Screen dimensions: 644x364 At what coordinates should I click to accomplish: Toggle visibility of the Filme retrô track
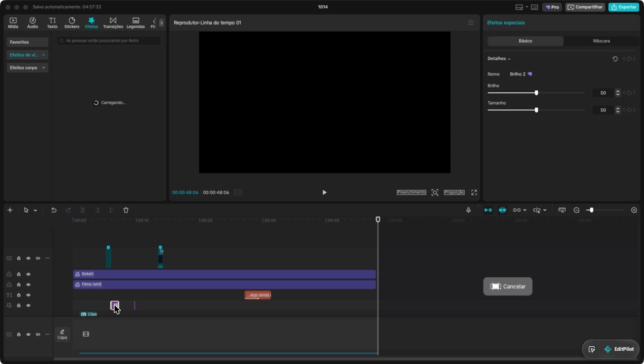point(28,284)
